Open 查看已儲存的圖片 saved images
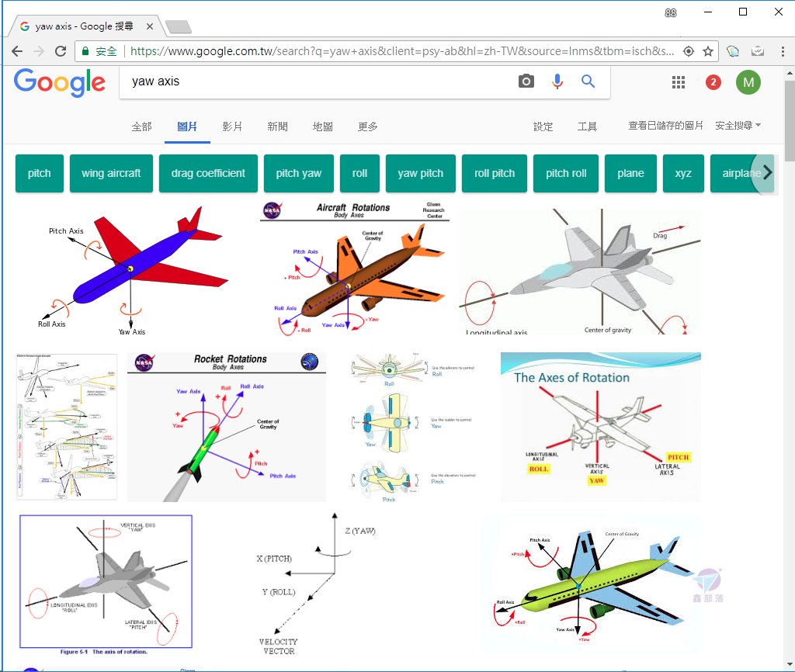 (x=665, y=125)
